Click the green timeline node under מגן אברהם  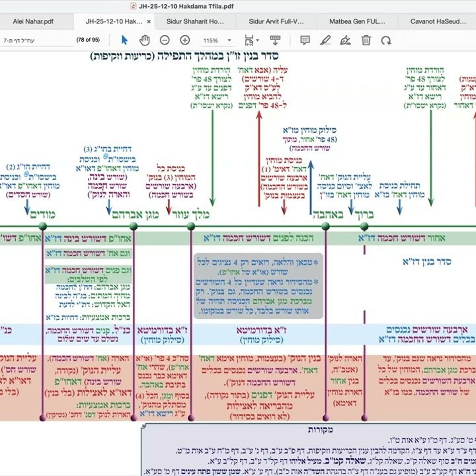tap(133, 226)
